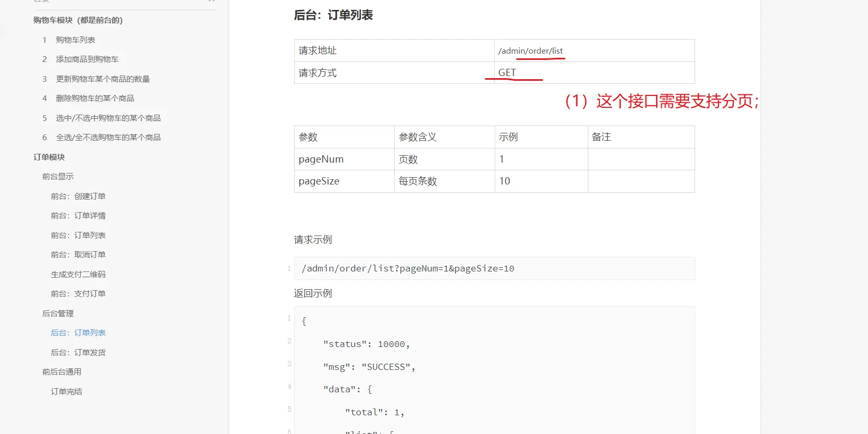Image resolution: width=868 pixels, height=434 pixels.
Task: Open 购物车列表 in the table of contents
Action: tap(76, 40)
